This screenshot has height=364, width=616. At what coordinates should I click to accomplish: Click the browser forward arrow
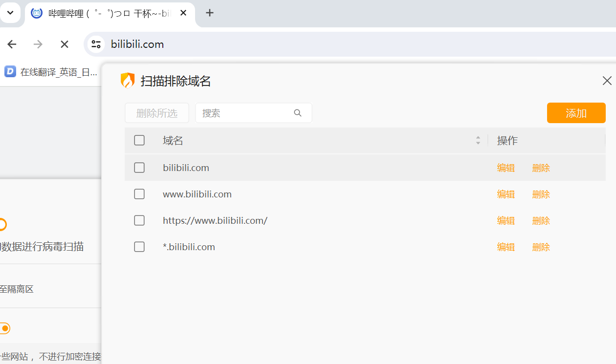click(38, 44)
